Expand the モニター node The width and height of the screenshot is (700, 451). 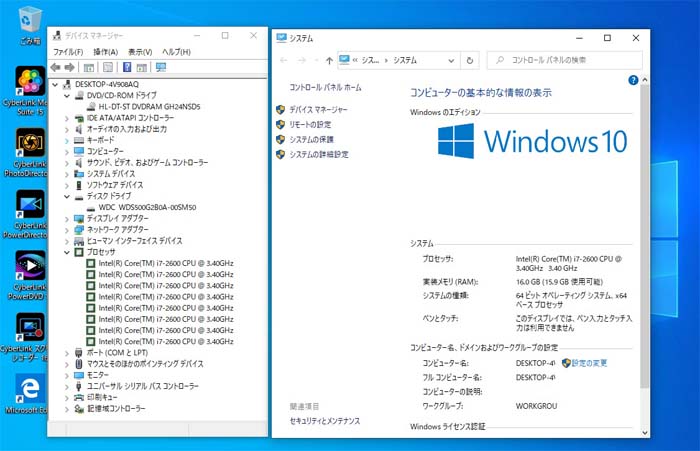(x=67, y=375)
